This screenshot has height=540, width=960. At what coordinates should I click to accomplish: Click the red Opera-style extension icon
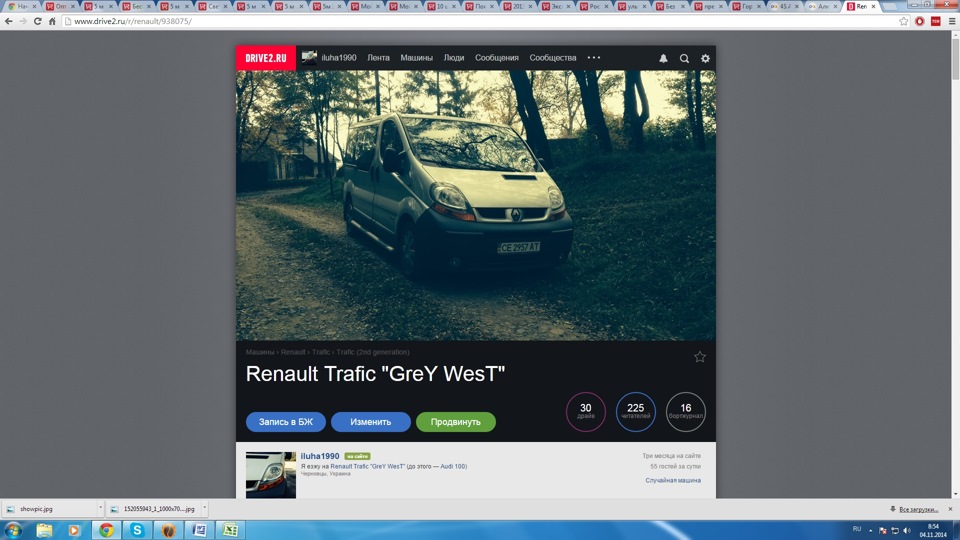point(920,21)
